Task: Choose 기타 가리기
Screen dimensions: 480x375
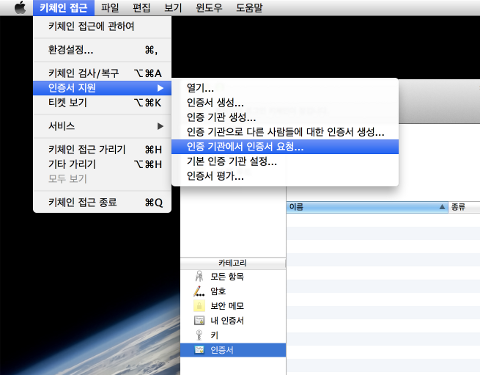Action: coord(102,164)
